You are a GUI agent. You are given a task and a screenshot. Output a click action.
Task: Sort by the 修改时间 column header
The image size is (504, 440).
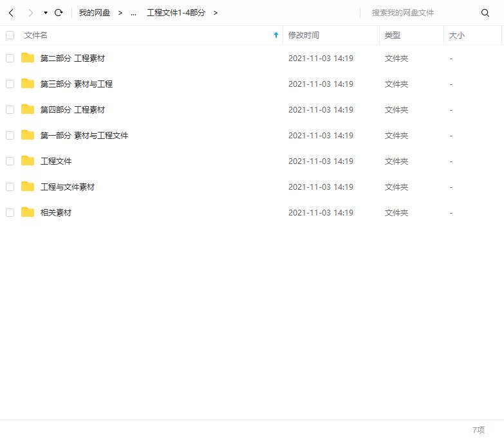pos(304,35)
